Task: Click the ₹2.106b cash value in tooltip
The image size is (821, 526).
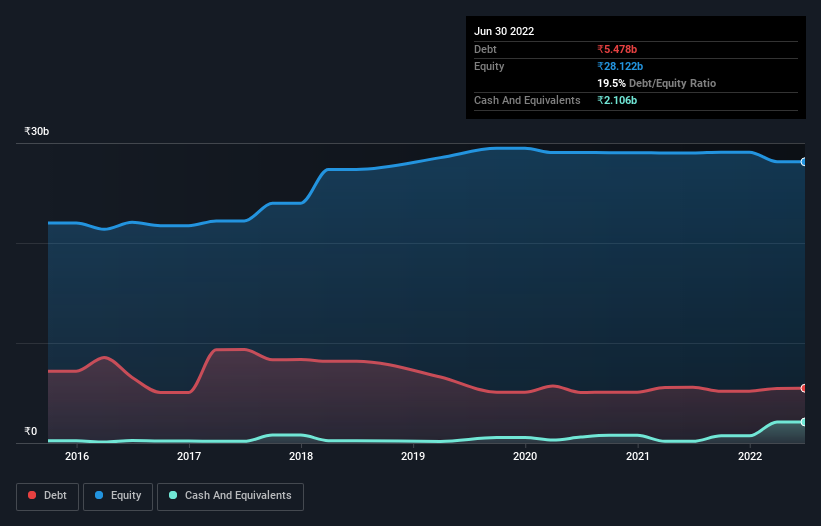Action: pyautogui.click(x=617, y=100)
